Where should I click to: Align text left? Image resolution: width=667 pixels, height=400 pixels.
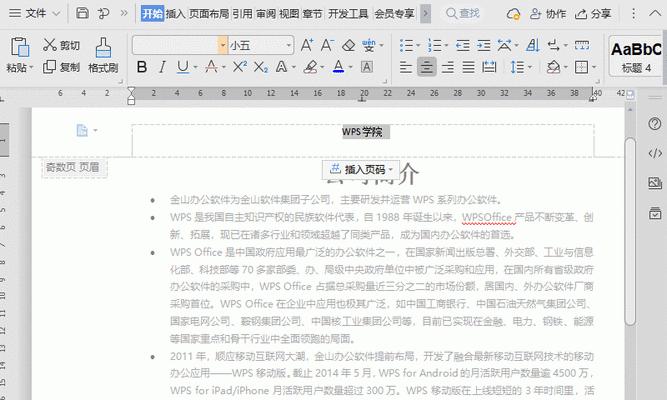point(406,67)
